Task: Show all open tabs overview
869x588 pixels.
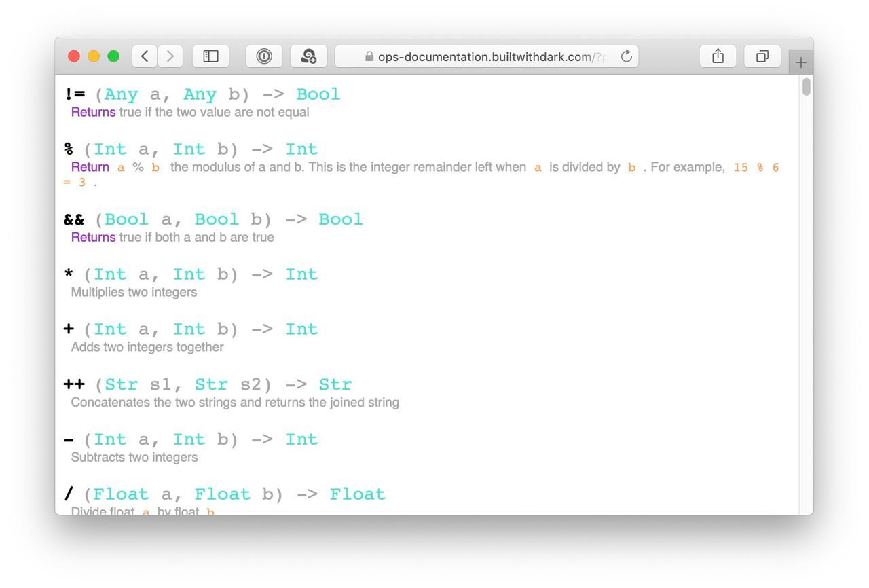Action: tap(762, 56)
